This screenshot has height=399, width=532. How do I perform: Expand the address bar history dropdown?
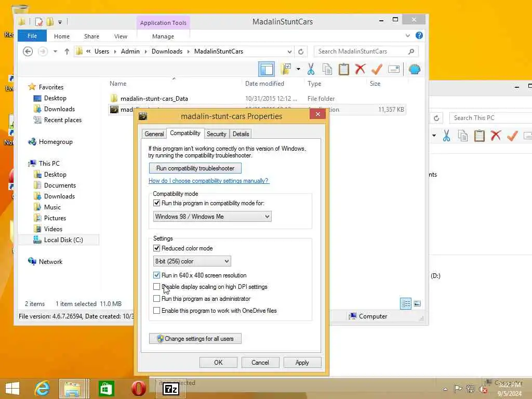289,51
